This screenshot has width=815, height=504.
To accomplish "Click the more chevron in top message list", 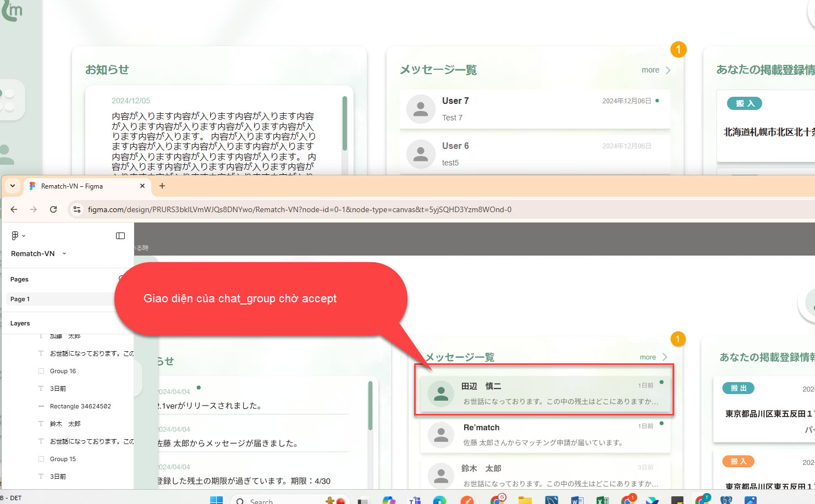I will pos(668,70).
